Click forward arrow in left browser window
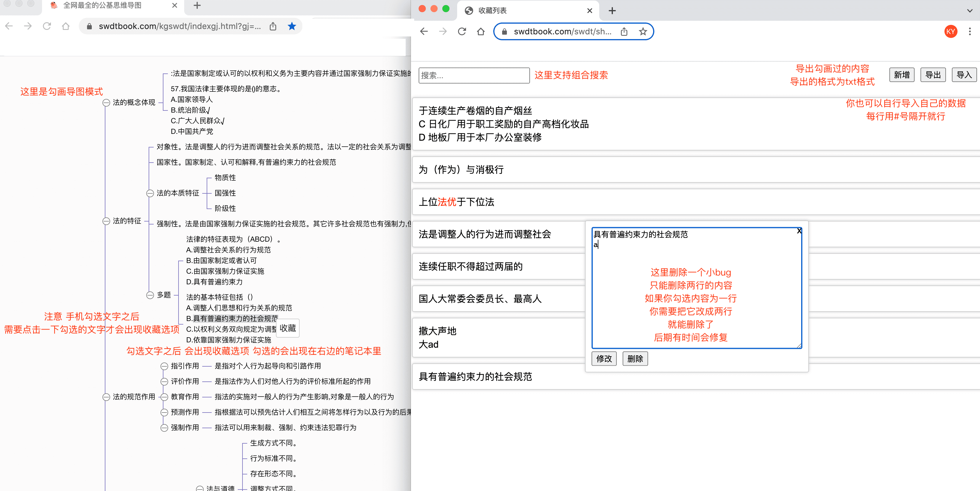Viewport: 980px width, 491px height. [x=28, y=26]
